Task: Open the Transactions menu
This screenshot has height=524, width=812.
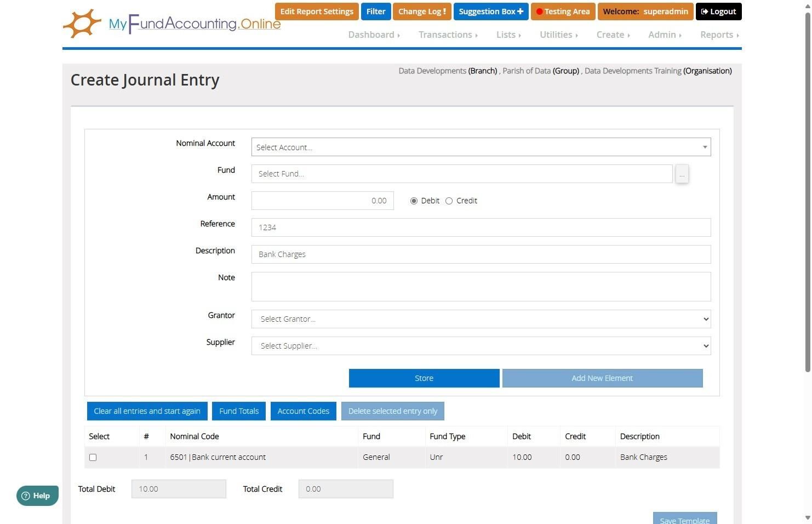Action: [x=448, y=35]
